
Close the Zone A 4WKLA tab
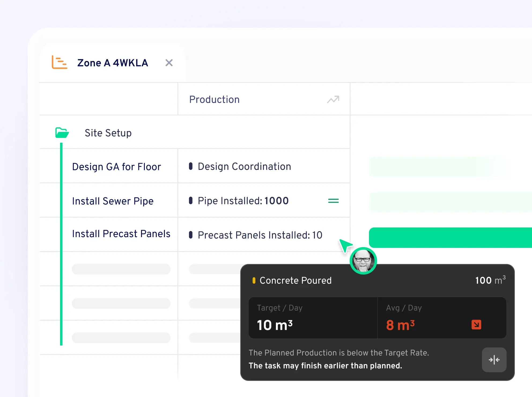click(x=169, y=63)
